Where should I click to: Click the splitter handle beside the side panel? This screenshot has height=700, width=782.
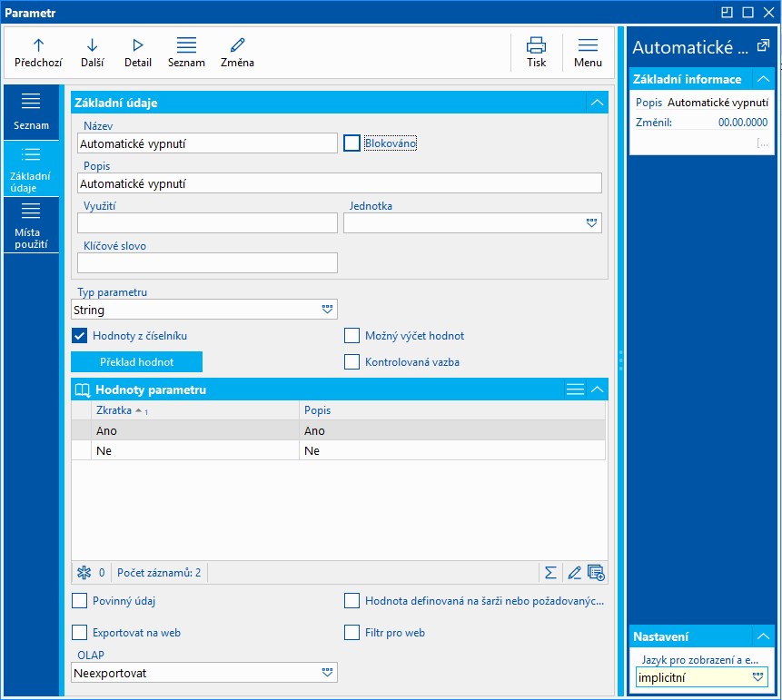point(621,360)
